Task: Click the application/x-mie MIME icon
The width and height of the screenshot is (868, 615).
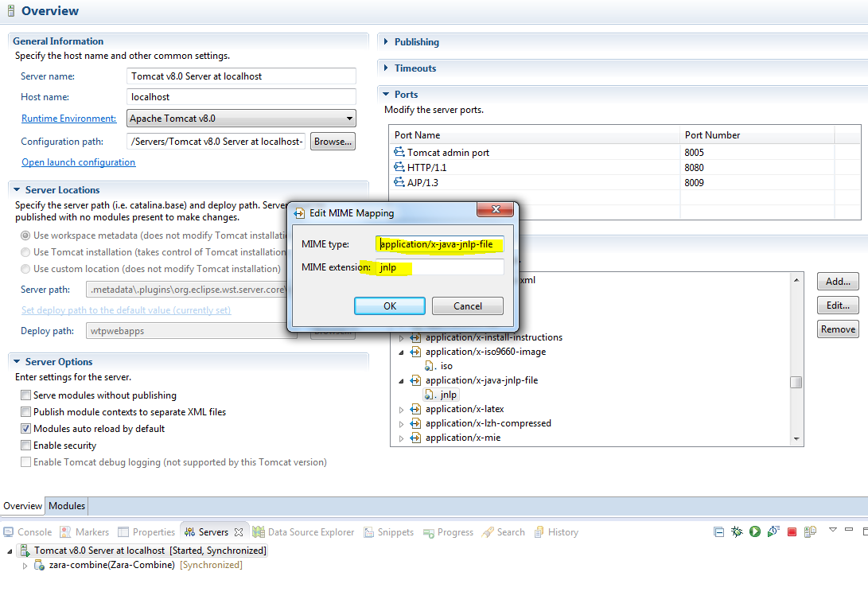Action: coord(415,438)
